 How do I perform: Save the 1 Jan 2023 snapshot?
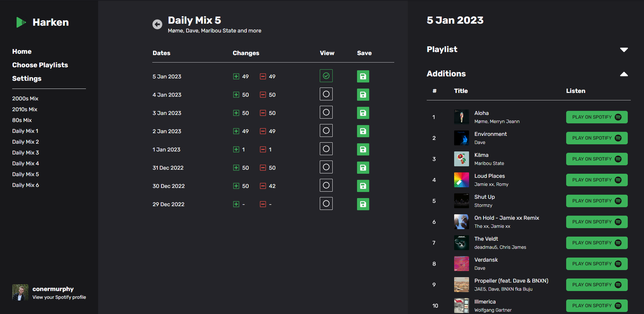[363, 149]
